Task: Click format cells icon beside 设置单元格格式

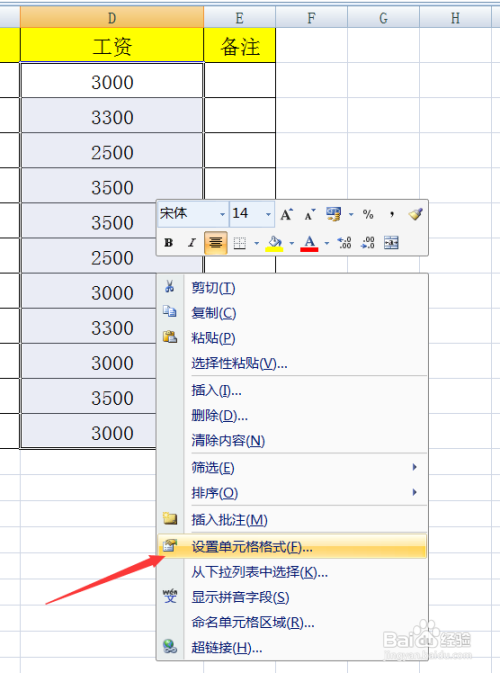Action: pos(170,546)
